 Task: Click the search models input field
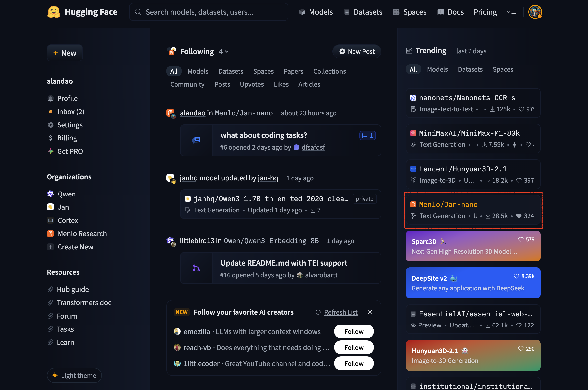pos(209,12)
